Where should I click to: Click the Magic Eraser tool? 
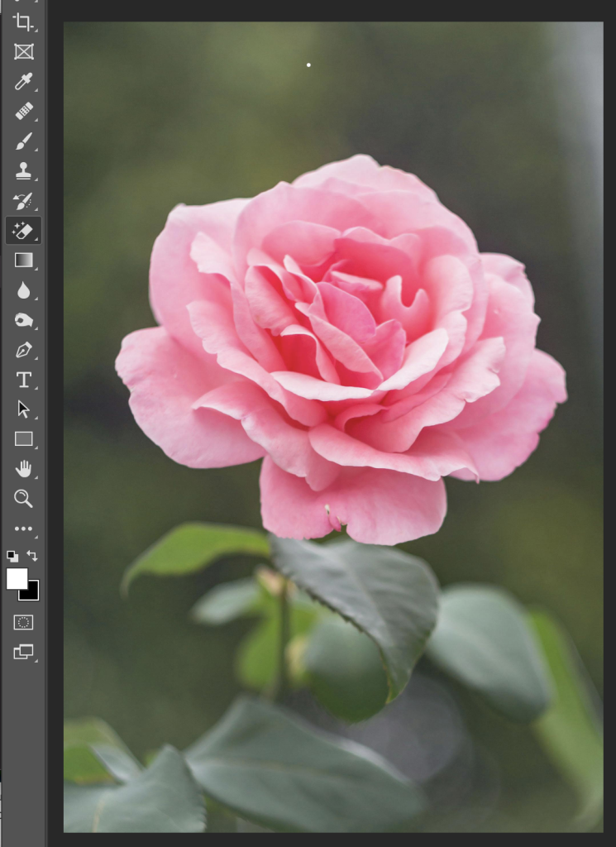(23, 231)
